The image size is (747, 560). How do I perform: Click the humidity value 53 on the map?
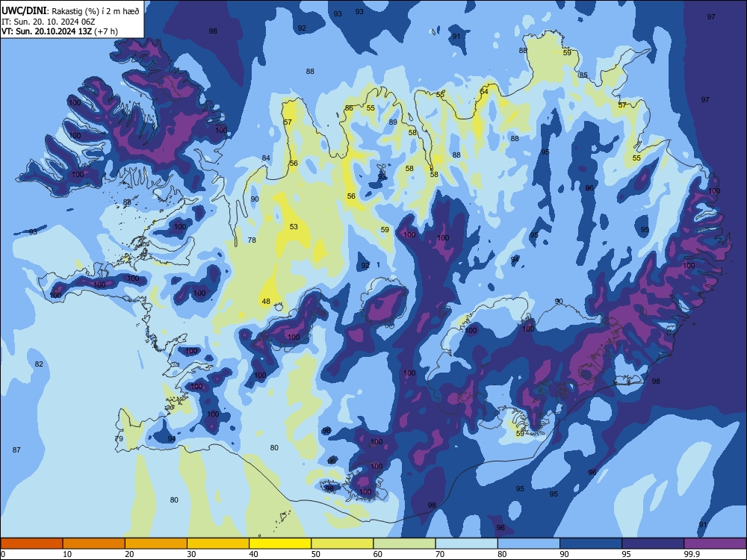tap(294, 227)
